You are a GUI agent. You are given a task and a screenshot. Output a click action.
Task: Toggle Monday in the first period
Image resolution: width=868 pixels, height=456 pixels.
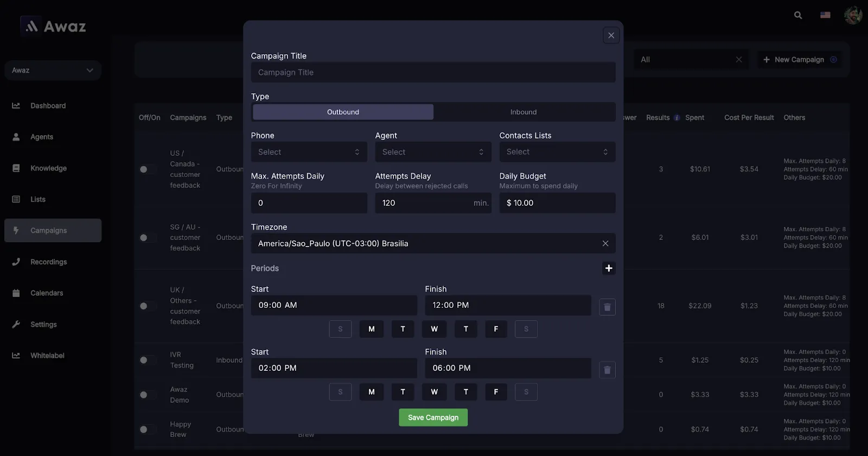click(372, 329)
